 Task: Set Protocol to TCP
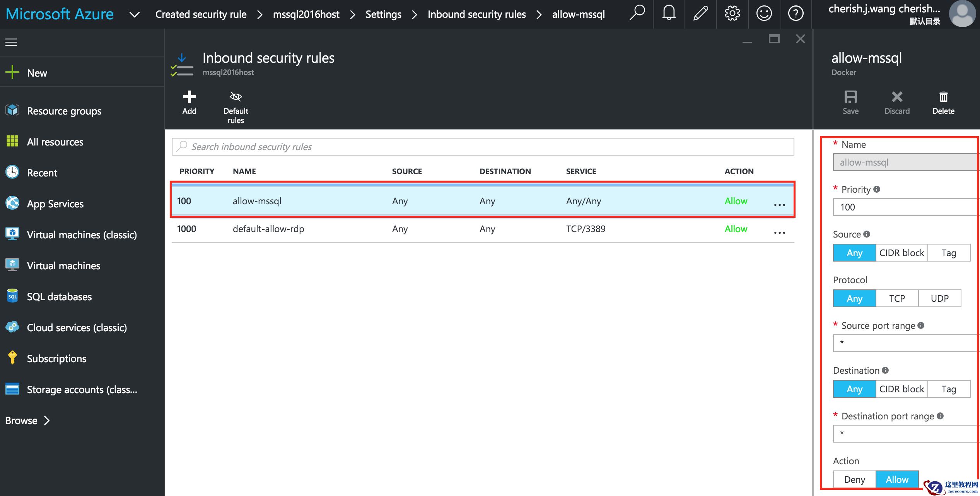(897, 298)
